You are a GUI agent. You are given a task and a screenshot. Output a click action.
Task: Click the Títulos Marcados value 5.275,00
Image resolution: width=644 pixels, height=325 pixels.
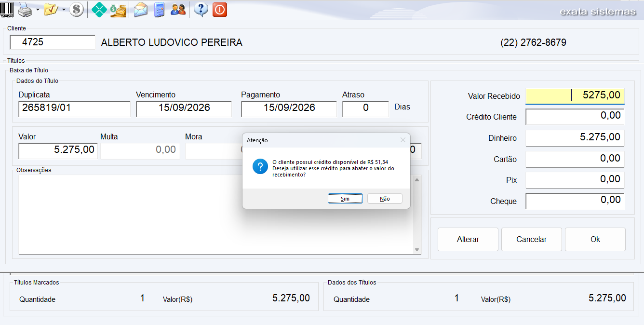[291, 298]
